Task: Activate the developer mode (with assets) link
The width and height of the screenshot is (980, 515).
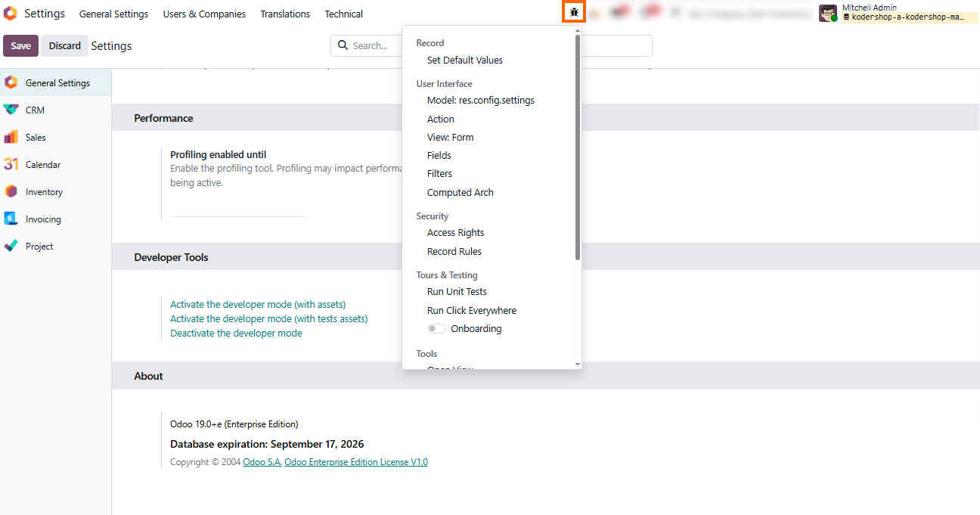Action: pos(258,305)
